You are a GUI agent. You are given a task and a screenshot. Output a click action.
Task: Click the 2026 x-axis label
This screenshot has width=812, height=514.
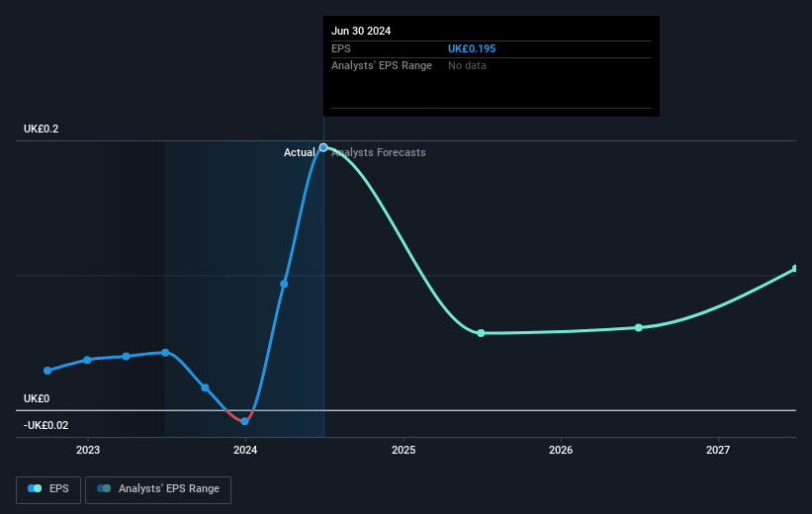[x=561, y=450]
